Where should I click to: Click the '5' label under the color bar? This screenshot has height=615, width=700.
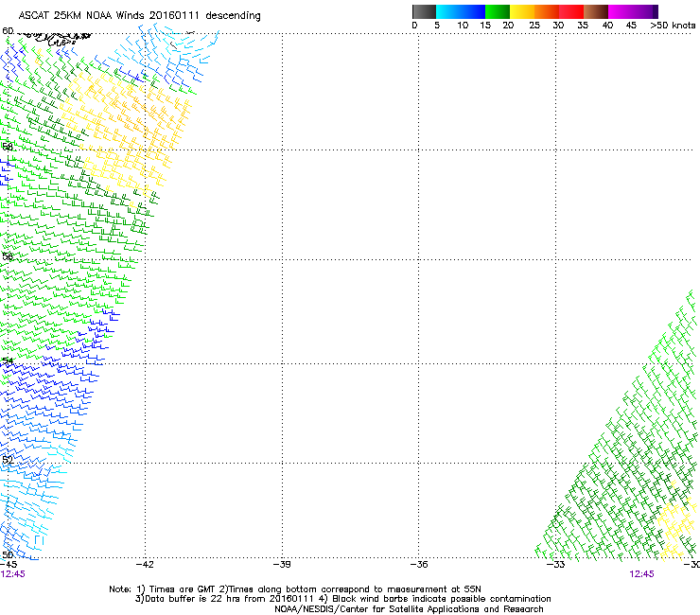point(437,26)
